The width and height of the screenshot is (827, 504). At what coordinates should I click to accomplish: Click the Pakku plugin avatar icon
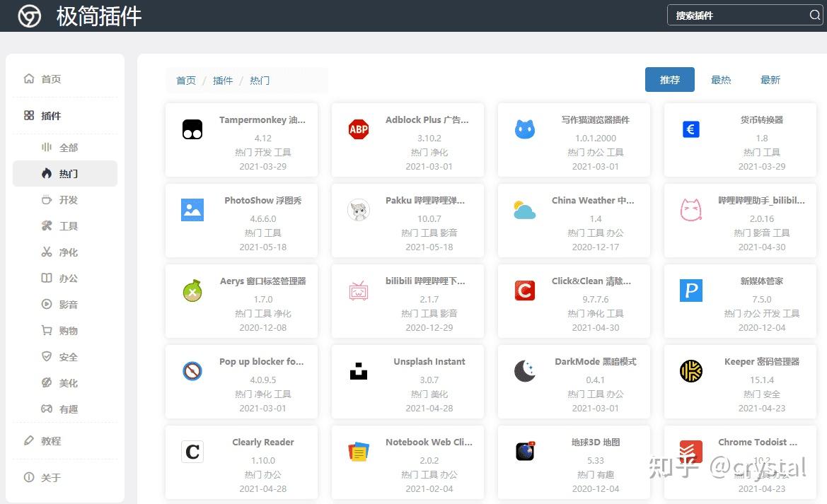[359, 210]
